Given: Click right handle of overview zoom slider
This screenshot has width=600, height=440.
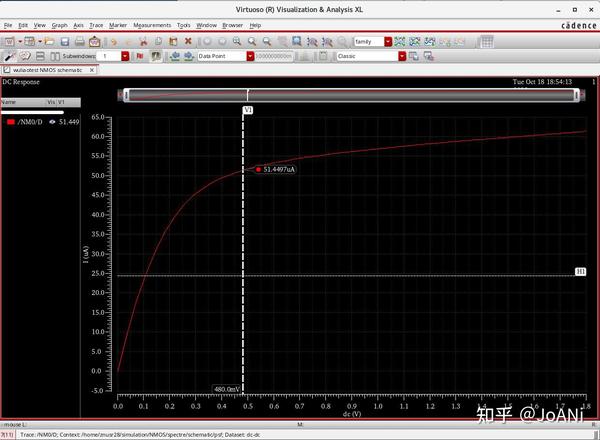Looking at the screenshot, I should 577,95.
